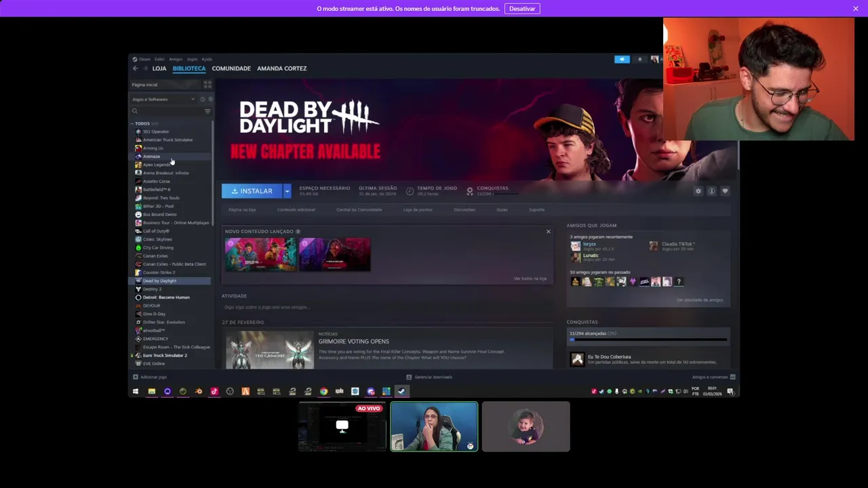Click the Adicionar jogo plus icon
Viewport: 868px width, 488px height.
point(136,377)
